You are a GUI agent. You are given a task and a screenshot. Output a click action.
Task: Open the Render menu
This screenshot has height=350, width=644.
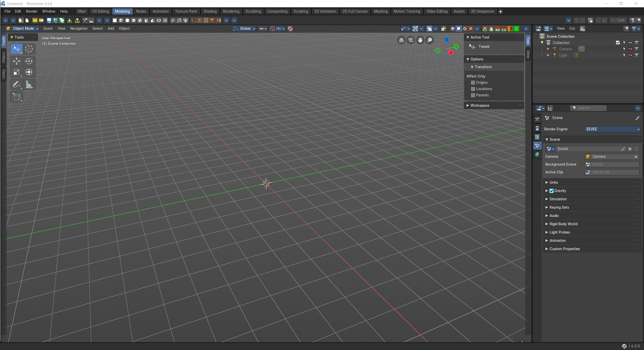click(31, 11)
